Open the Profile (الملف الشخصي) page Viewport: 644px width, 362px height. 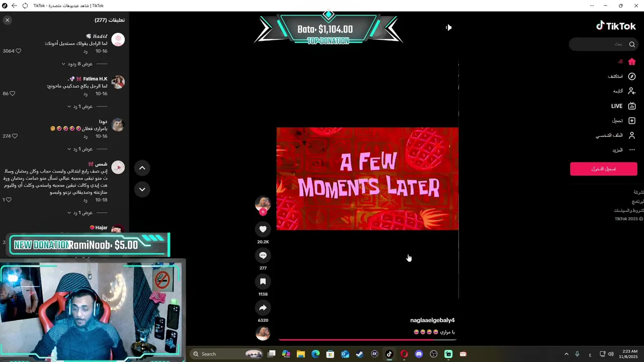point(616,135)
